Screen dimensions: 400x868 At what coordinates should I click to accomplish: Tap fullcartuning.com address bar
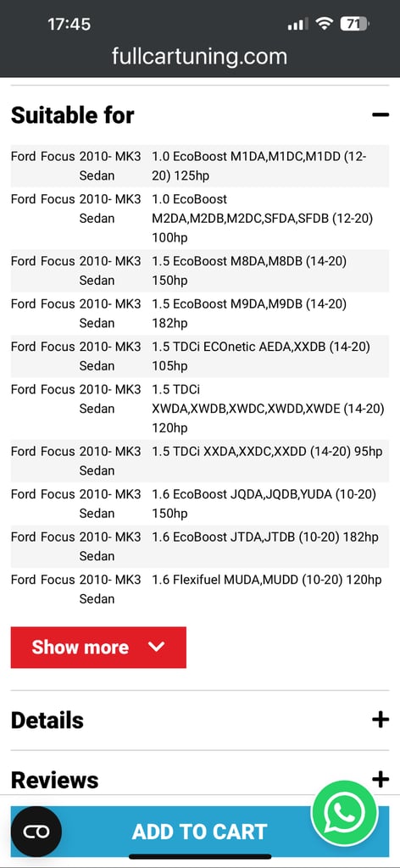[200, 56]
